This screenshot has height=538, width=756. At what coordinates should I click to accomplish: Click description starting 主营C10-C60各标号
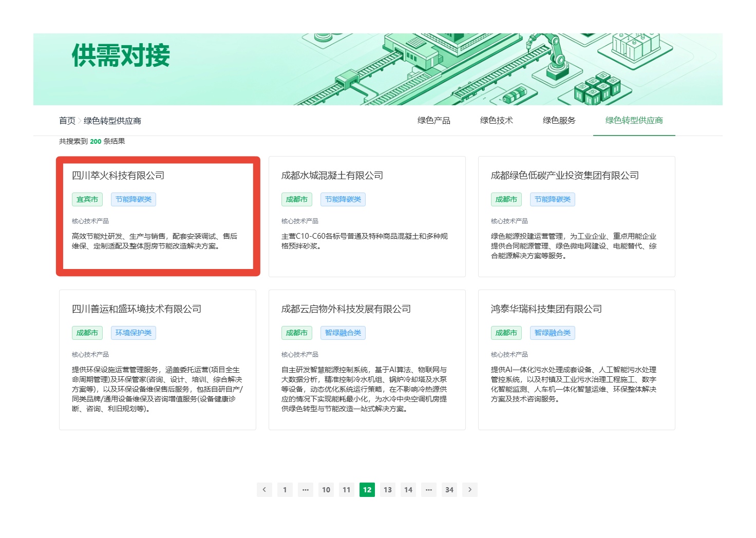coord(365,241)
